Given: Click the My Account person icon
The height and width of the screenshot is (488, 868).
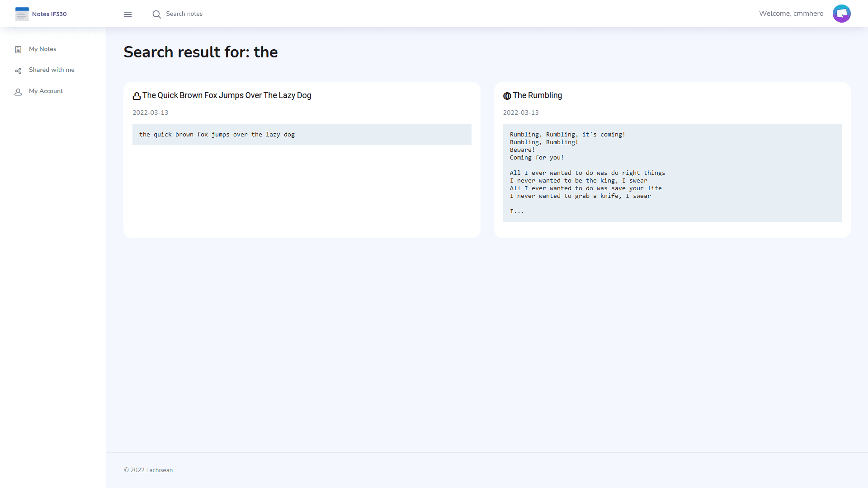Looking at the screenshot, I should point(18,92).
